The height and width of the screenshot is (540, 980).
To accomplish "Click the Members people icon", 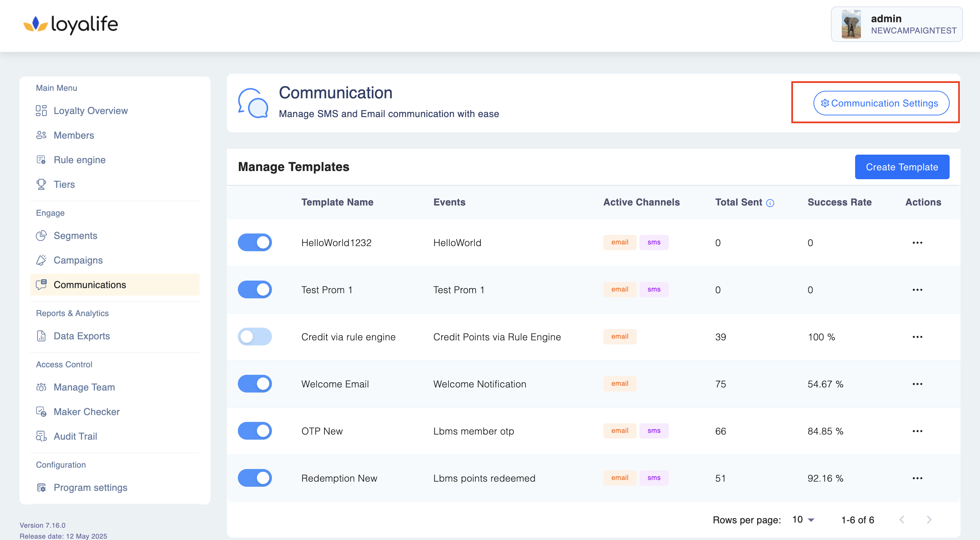I will pyautogui.click(x=41, y=136).
